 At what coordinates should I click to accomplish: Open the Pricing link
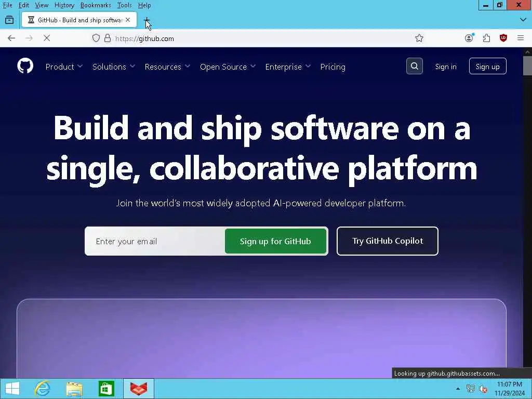point(332,67)
